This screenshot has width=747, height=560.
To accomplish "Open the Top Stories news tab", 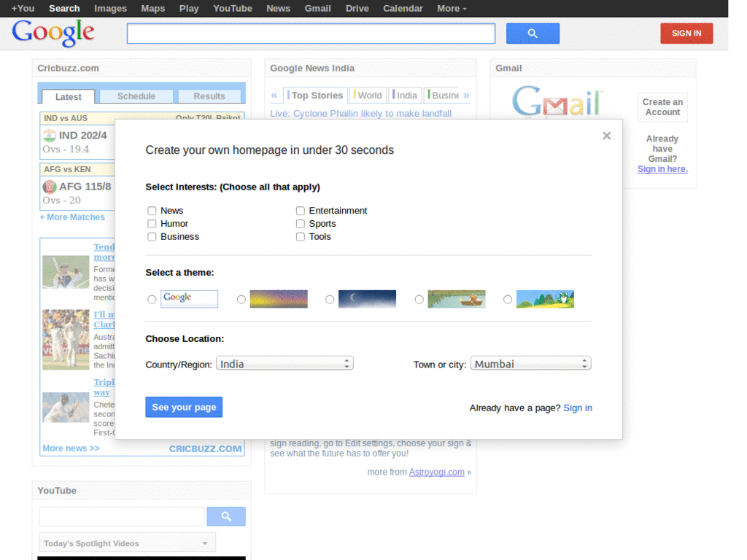I will click(315, 96).
